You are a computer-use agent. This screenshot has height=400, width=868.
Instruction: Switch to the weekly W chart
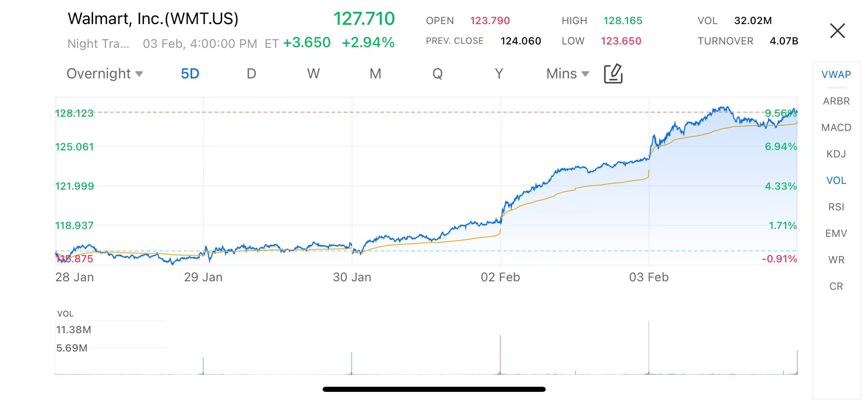tap(313, 74)
